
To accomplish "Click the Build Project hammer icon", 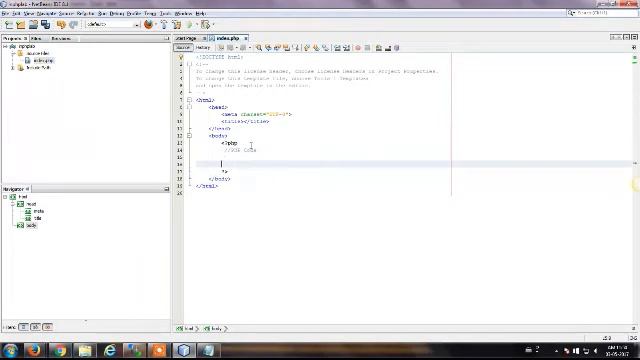I will (164, 25).
